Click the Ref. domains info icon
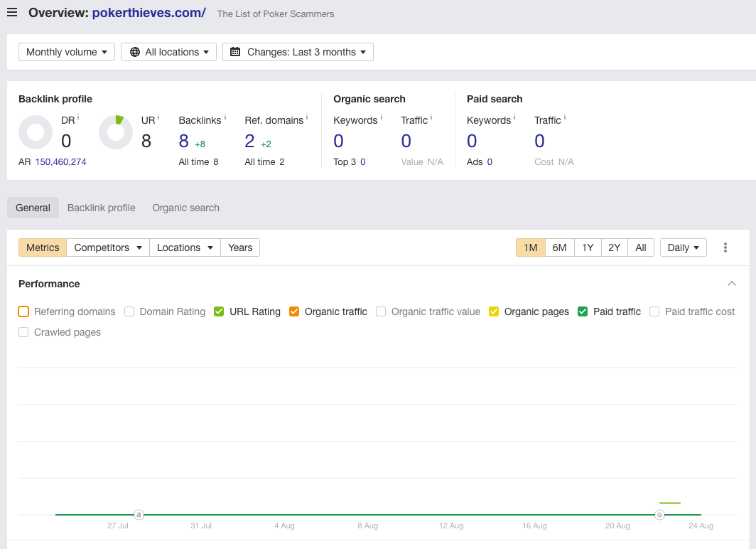The image size is (756, 549). [x=307, y=117]
